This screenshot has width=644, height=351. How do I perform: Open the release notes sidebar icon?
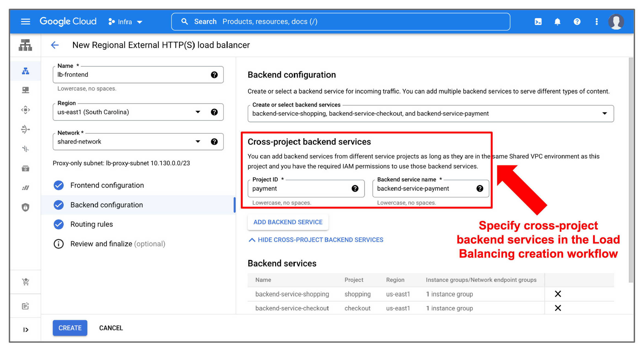tap(25, 306)
